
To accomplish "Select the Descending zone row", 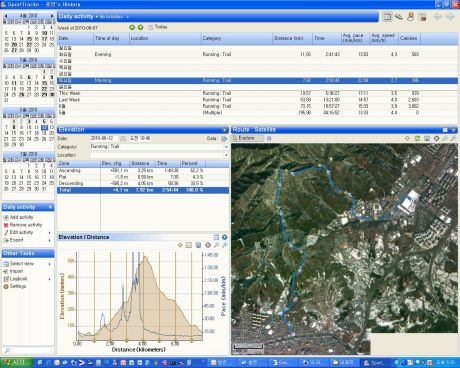I will 143,183.
